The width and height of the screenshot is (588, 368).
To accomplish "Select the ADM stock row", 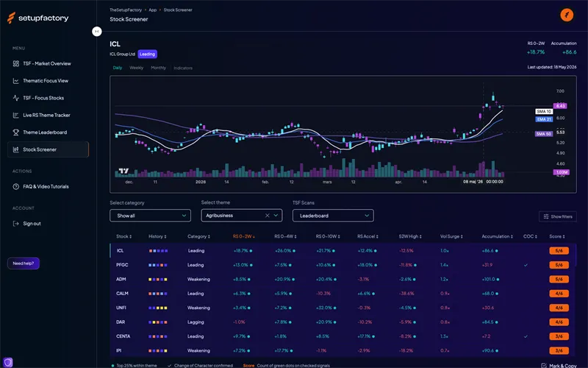I will 343,279.
